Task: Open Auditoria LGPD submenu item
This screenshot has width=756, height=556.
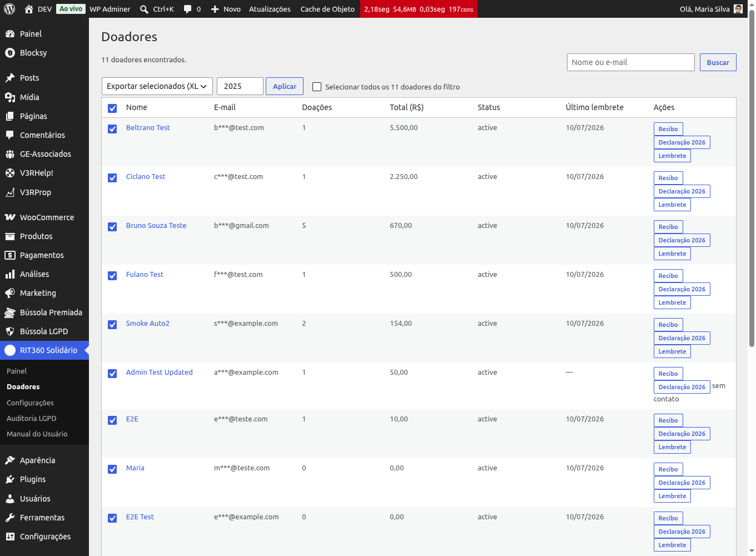Action: tap(31, 418)
